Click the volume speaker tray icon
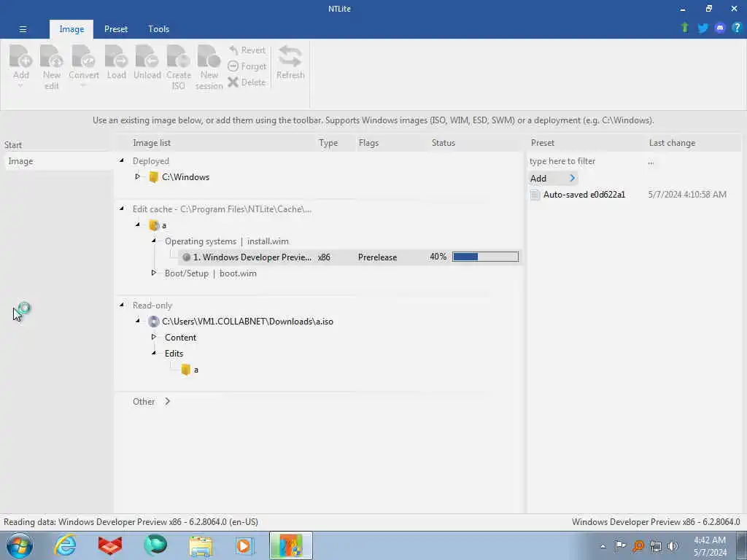This screenshot has height=560, width=747. [673, 545]
